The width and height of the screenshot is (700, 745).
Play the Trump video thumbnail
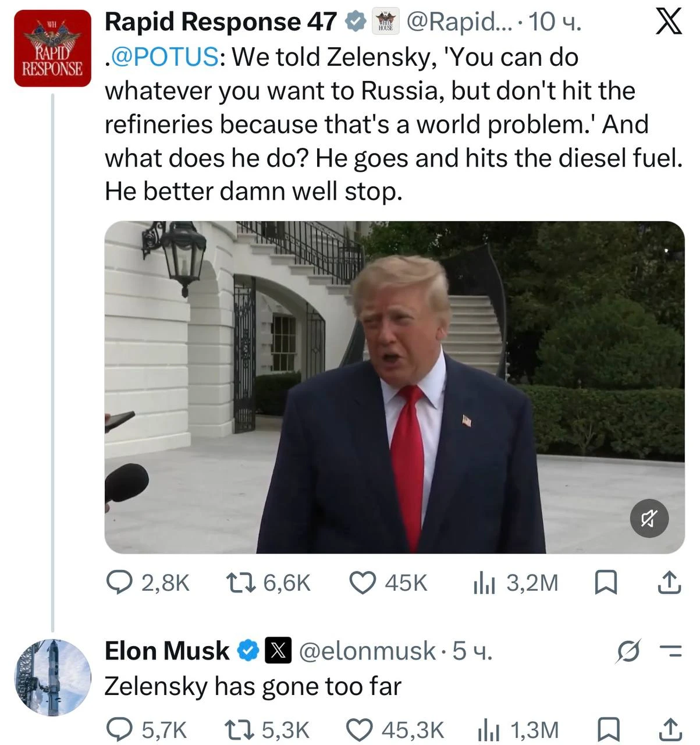[x=394, y=387]
